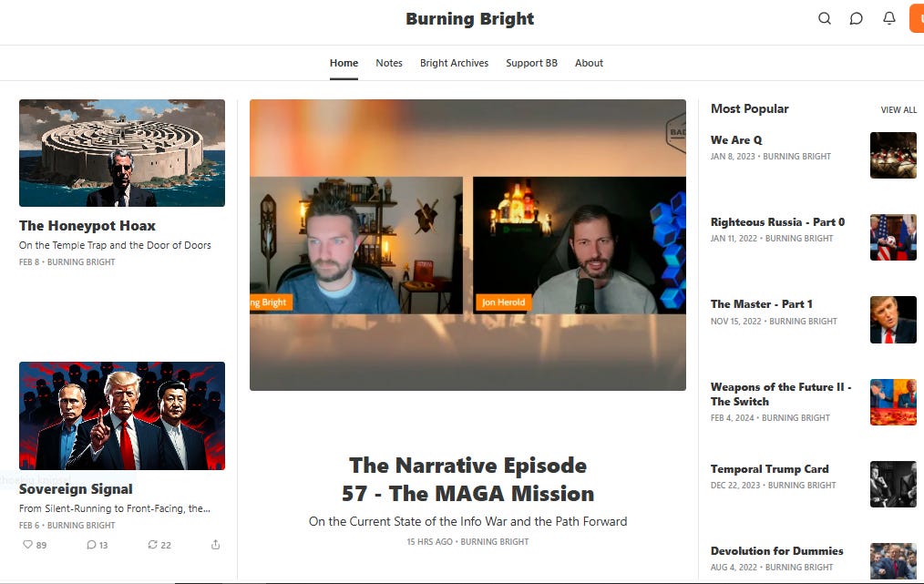Click Temporal Trump Card thumbnail
This screenshot has height=584, width=924.
point(893,484)
